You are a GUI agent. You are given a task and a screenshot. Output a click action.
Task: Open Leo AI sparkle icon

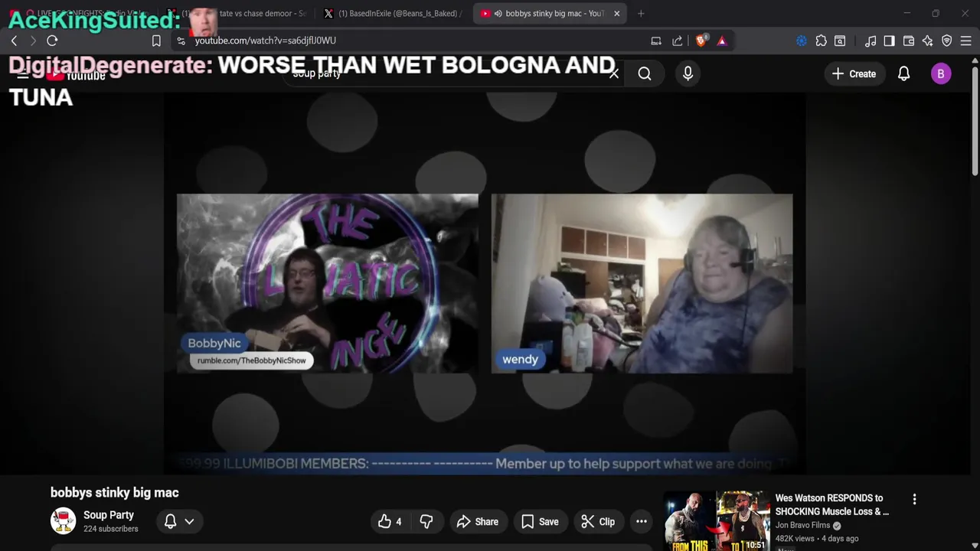point(928,41)
